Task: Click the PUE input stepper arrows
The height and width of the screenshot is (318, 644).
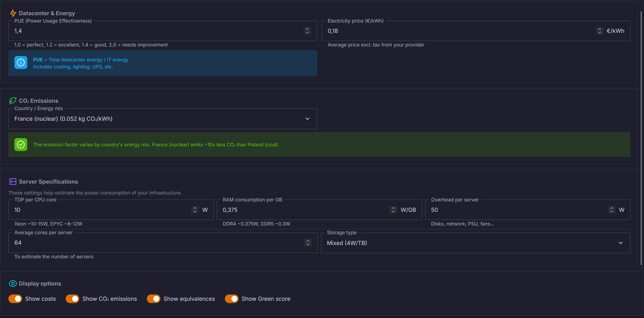Action: [x=307, y=31]
